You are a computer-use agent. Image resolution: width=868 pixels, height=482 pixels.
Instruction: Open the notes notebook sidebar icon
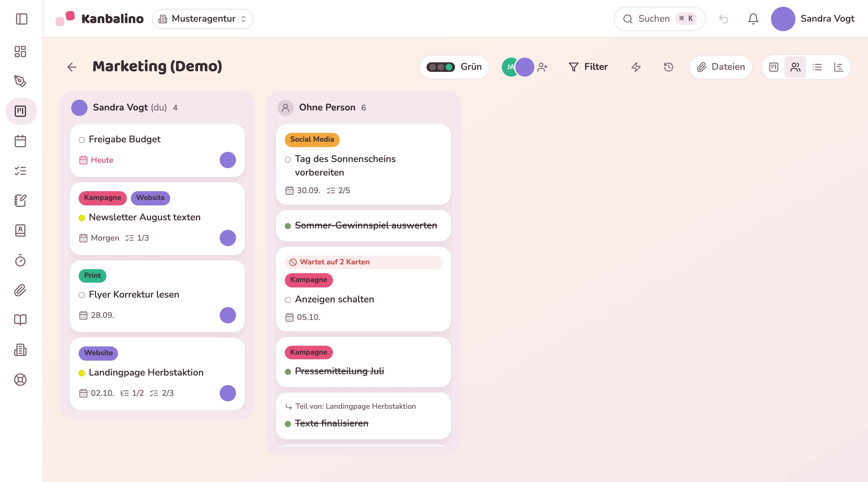coord(20,201)
